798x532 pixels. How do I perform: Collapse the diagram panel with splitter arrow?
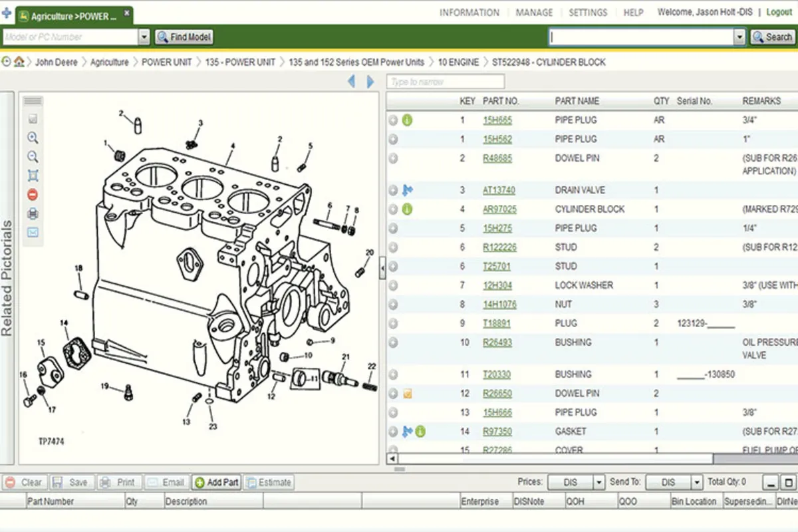click(382, 269)
